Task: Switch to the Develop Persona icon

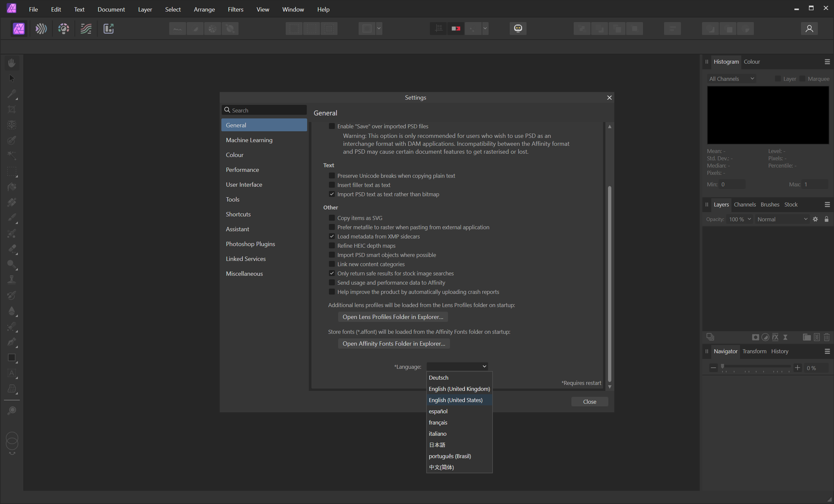Action: pyautogui.click(x=64, y=28)
